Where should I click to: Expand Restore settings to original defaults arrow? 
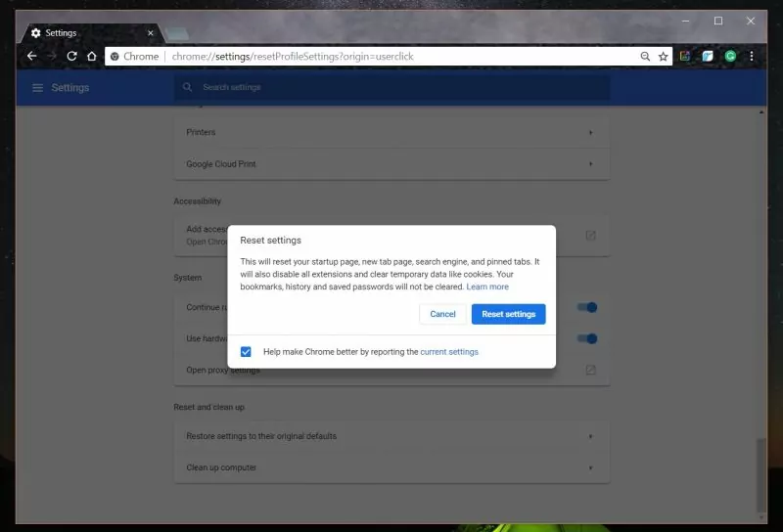coord(591,437)
